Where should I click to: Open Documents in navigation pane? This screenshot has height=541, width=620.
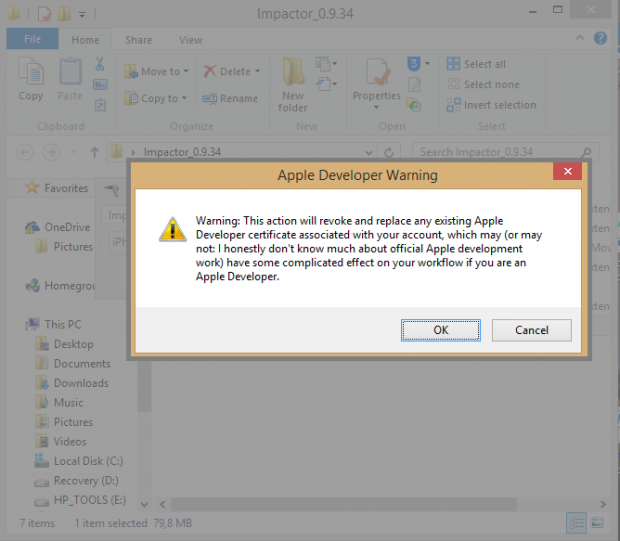pyautogui.click(x=73, y=363)
